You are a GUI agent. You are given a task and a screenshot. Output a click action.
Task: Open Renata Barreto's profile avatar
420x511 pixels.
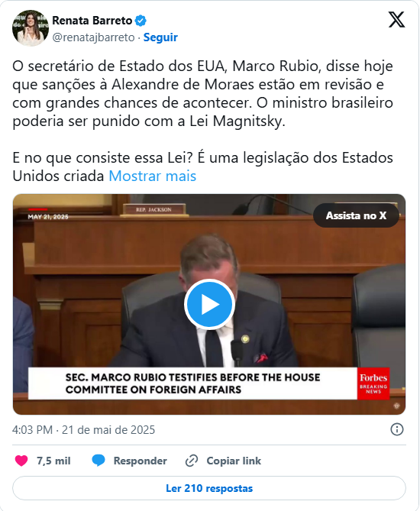click(31, 28)
